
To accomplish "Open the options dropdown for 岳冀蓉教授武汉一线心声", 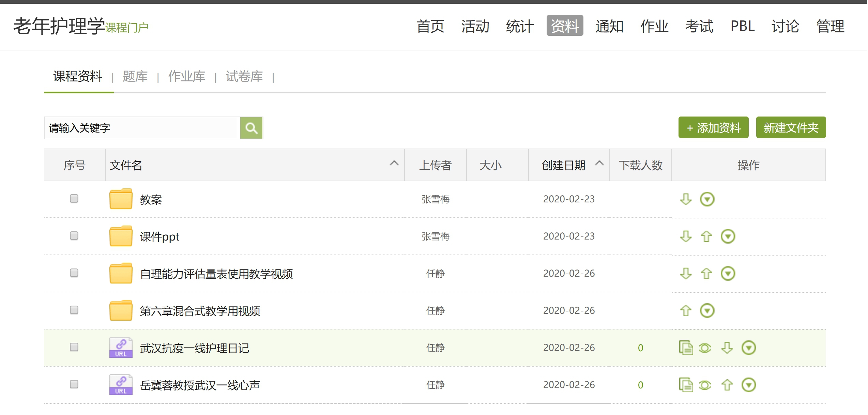I will [x=748, y=385].
